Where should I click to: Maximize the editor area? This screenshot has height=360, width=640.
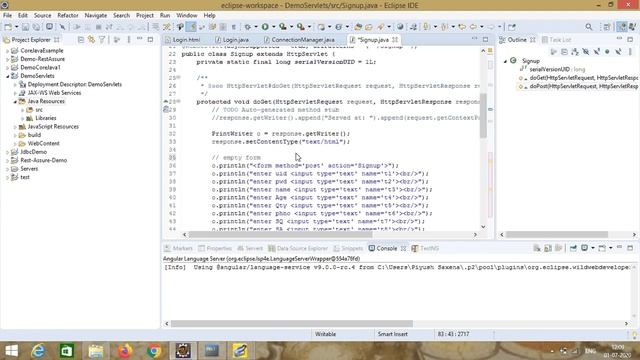[x=485, y=40]
